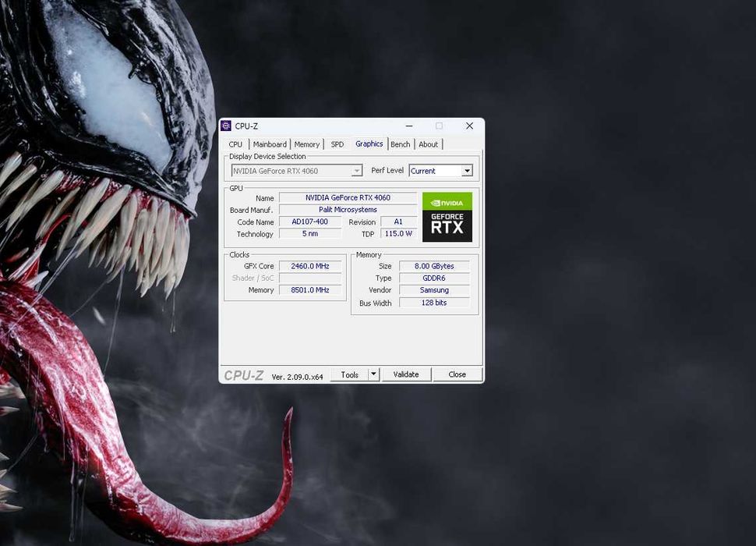Click the Samsung memory vendor value
The image size is (756, 546).
(434, 290)
